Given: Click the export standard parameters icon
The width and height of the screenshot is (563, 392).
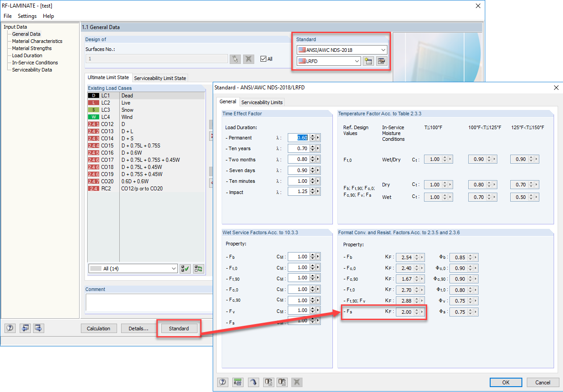Looking at the screenshot, I should pyautogui.click(x=269, y=382).
